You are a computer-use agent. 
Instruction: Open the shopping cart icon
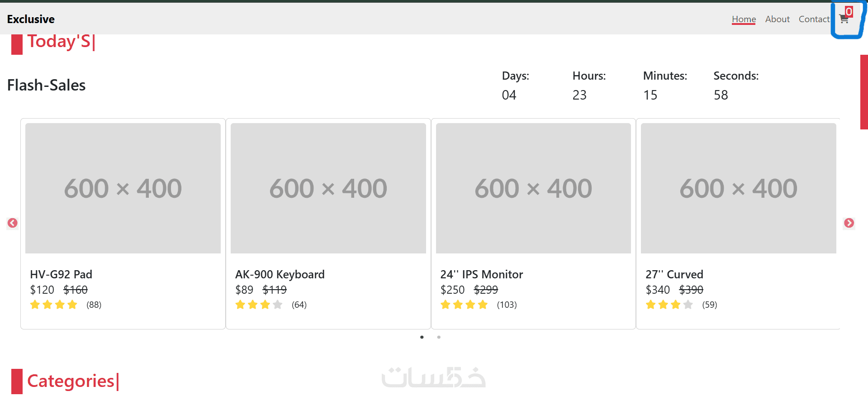click(x=844, y=19)
